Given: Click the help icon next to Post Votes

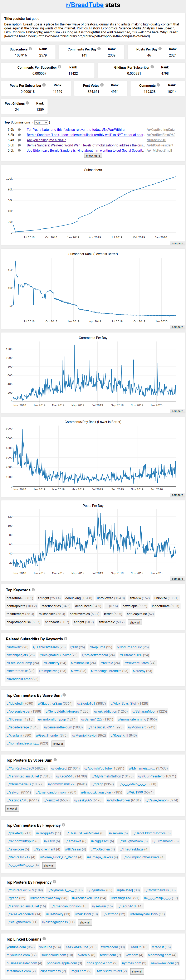Looking at the screenshot, I should pyautogui.click(x=102, y=85).
